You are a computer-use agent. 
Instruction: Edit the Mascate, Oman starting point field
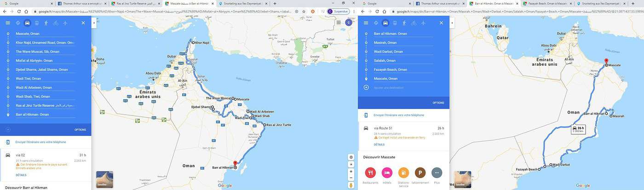(x=45, y=34)
